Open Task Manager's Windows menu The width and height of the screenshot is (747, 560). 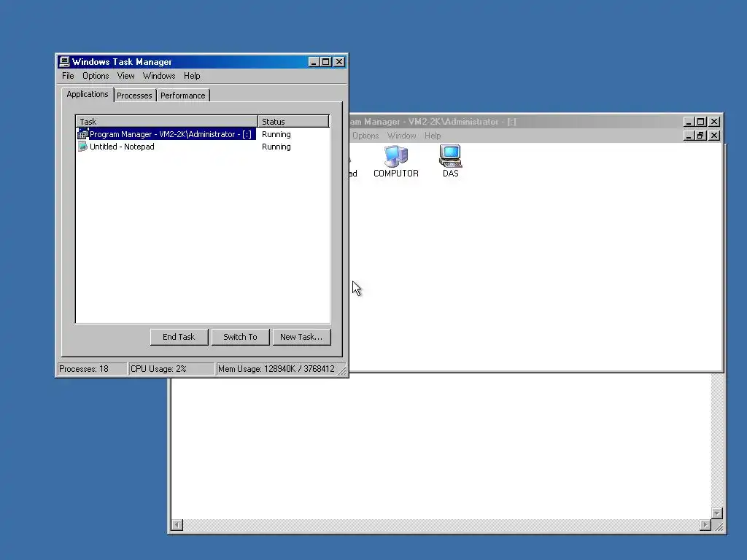click(159, 76)
